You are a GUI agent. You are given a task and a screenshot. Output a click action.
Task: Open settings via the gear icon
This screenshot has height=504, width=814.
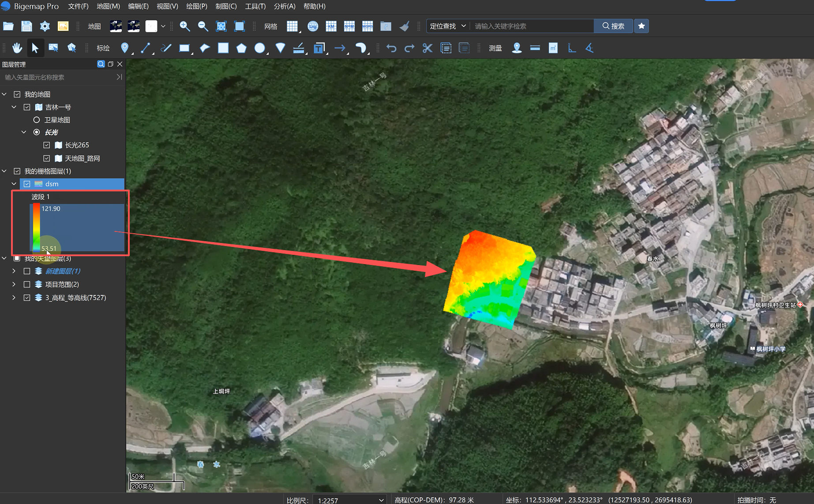pos(45,26)
